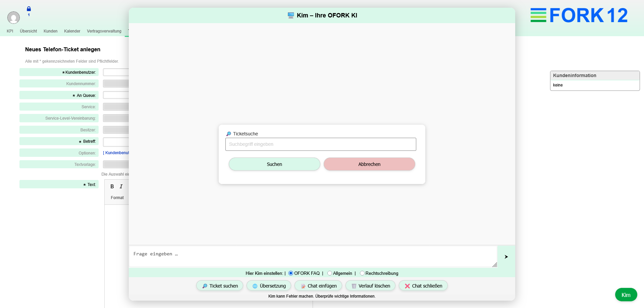Open the Kunden menu item
Viewport: 644px width, 308px height.
(50, 31)
